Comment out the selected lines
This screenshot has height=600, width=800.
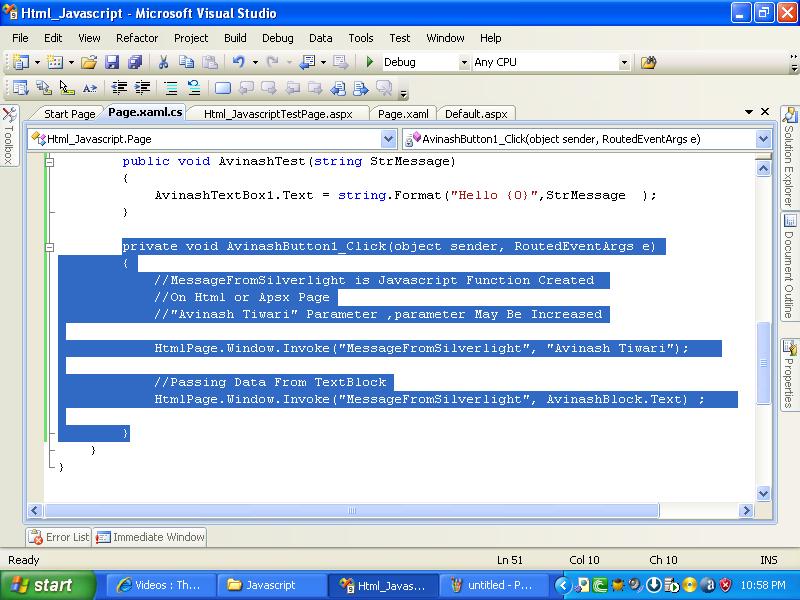171,88
